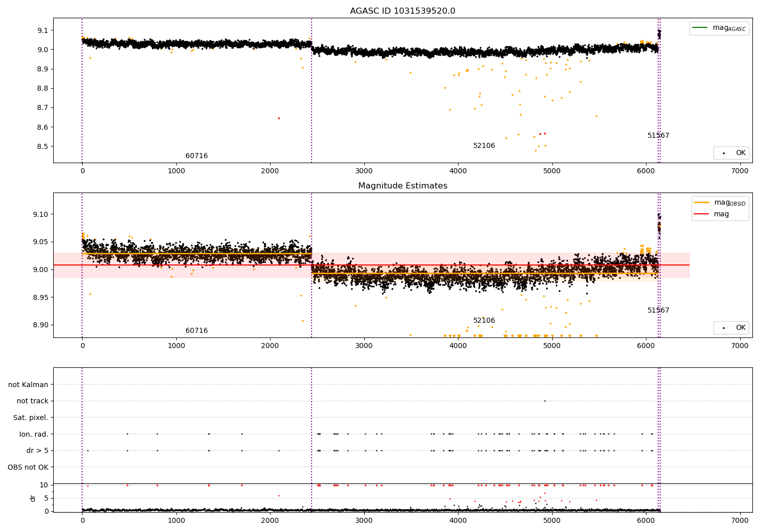Click y-axis tick '8.95' on middle plot
The width and height of the screenshot is (760, 532).
tap(41, 297)
